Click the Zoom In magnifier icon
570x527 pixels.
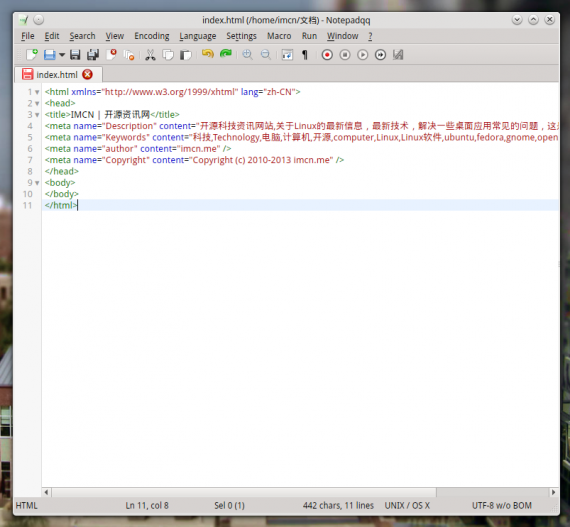coord(248,55)
